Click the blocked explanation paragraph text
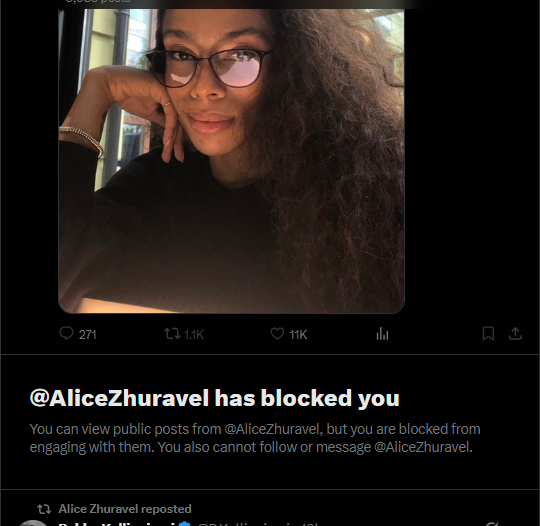Screen dimensions: 540x526 point(255,438)
